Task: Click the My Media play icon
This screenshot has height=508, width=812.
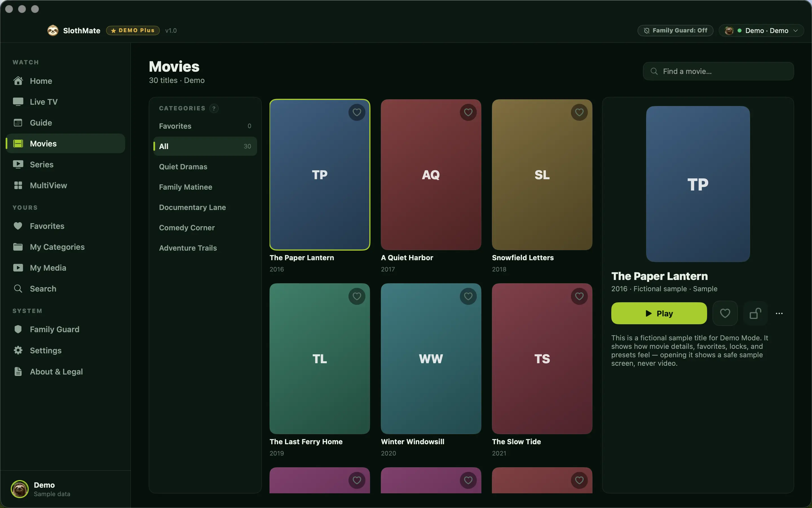Action: (x=18, y=268)
